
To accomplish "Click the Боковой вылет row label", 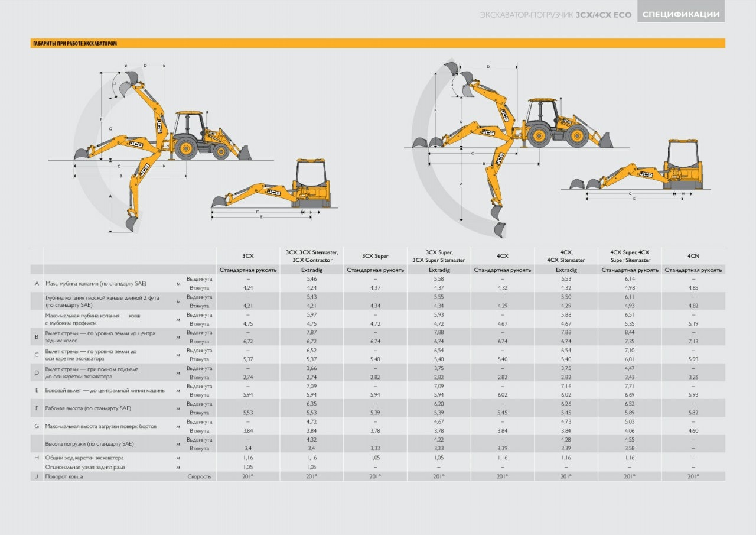I will [x=105, y=390].
